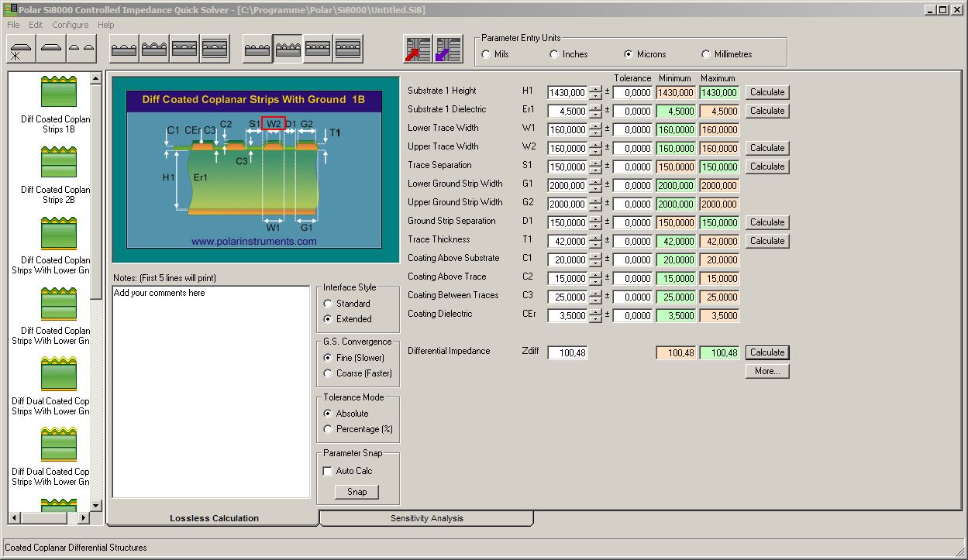Click the structure list scroll down arrow
968x560 pixels.
point(96,505)
